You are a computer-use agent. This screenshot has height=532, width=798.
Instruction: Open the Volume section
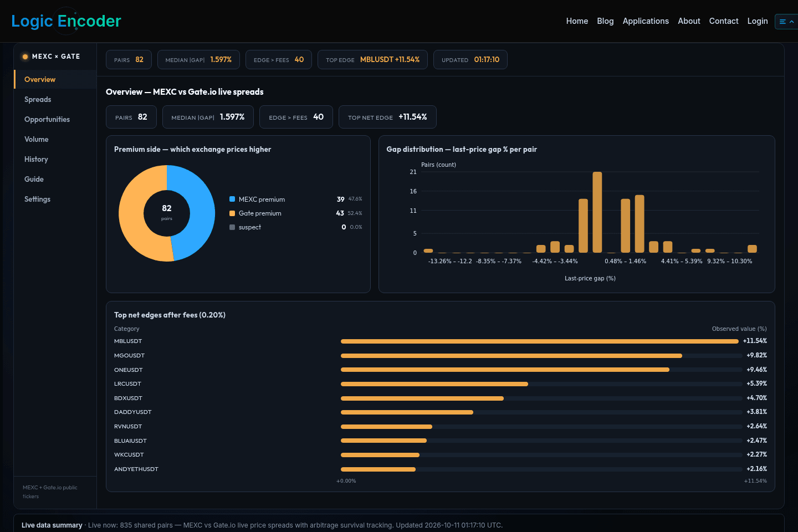(55, 139)
